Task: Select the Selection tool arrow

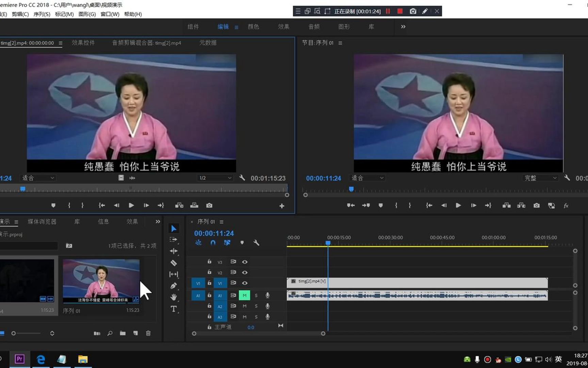Action: pyautogui.click(x=174, y=228)
